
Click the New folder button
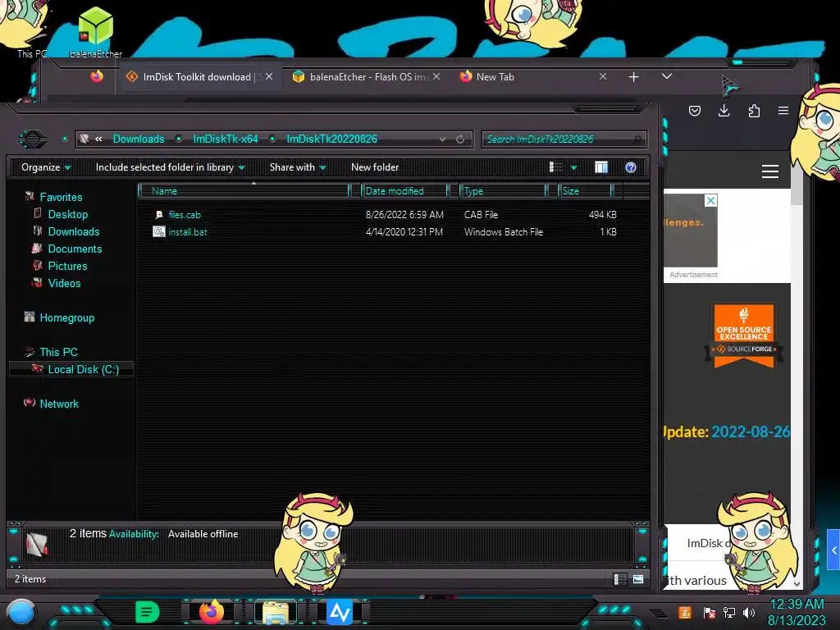click(x=375, y=167)
